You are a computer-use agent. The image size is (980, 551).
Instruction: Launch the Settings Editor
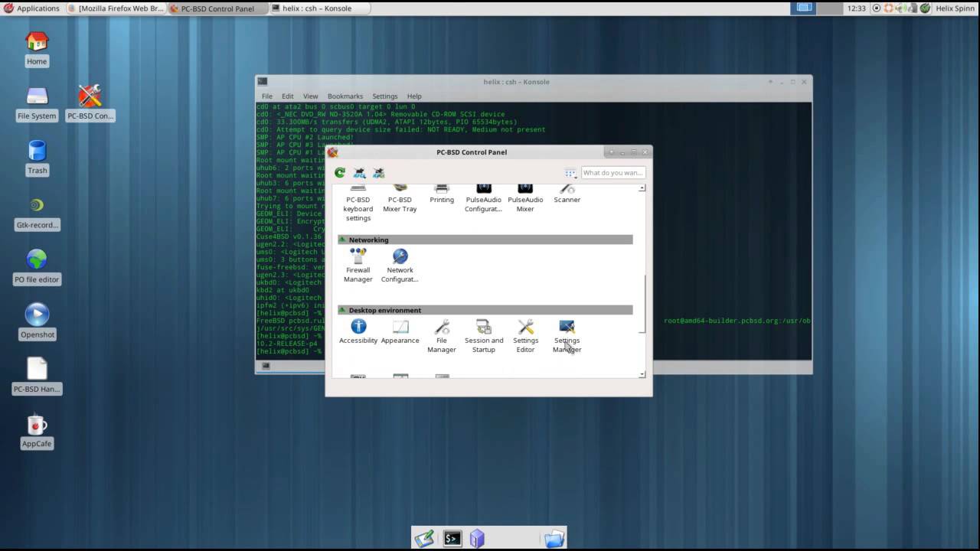point(525,337)
